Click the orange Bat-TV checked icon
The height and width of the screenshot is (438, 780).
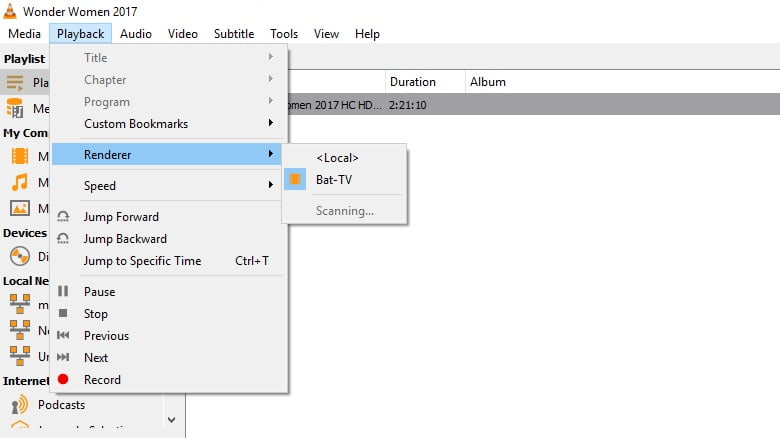pyautogui.click(x=295, y=179)
